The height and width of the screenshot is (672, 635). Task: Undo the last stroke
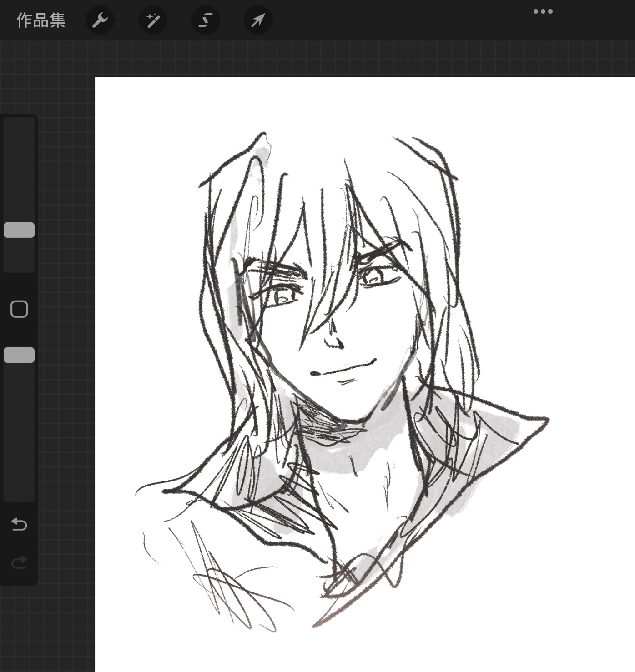tap(19, 524)
